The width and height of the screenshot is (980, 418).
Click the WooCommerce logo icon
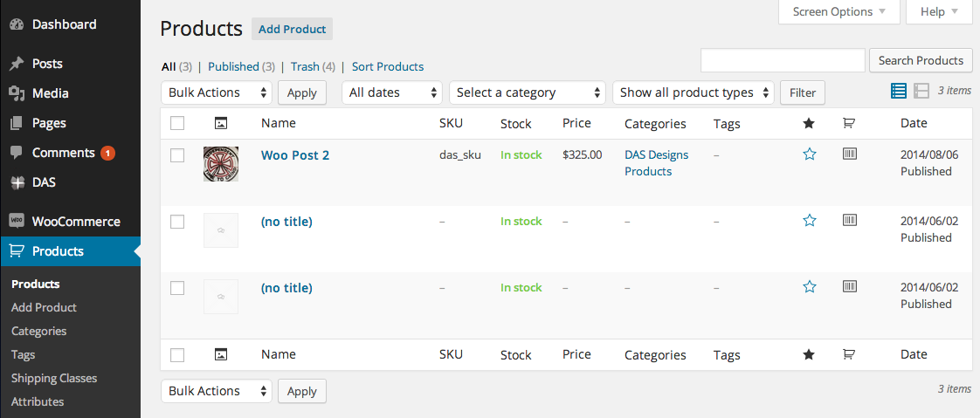tap(17, 221)
